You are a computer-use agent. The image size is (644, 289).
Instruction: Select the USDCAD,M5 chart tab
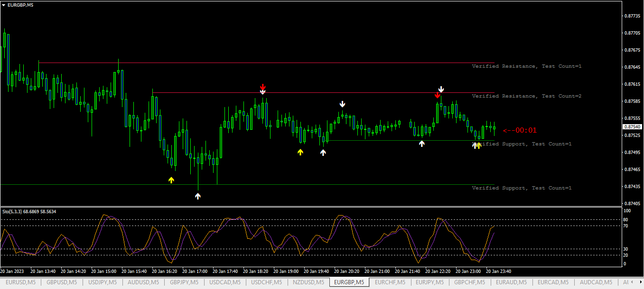point(225,282)
